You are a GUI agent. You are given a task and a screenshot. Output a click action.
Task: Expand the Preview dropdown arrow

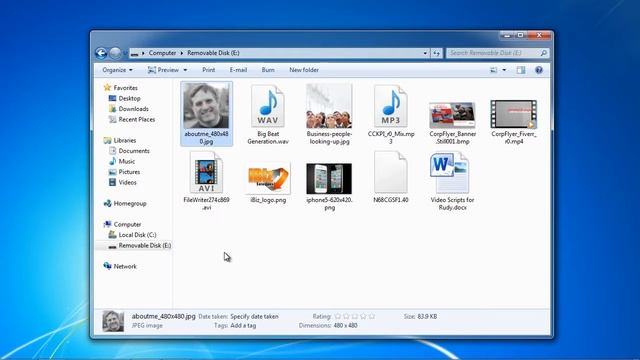click(185, 70)
